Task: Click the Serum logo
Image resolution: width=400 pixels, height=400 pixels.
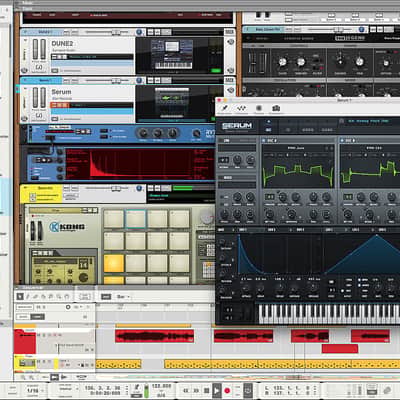Action: [237, 126]
